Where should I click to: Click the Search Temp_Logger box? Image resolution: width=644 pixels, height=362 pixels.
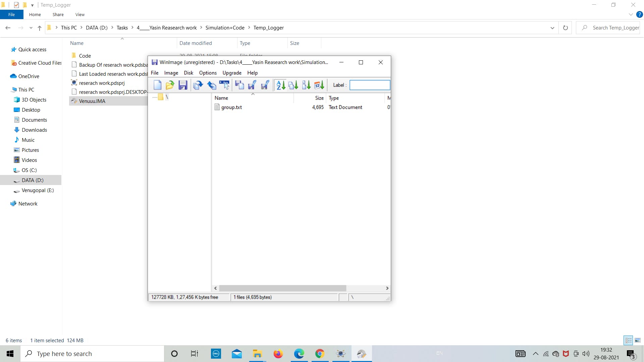pos(608,28)
